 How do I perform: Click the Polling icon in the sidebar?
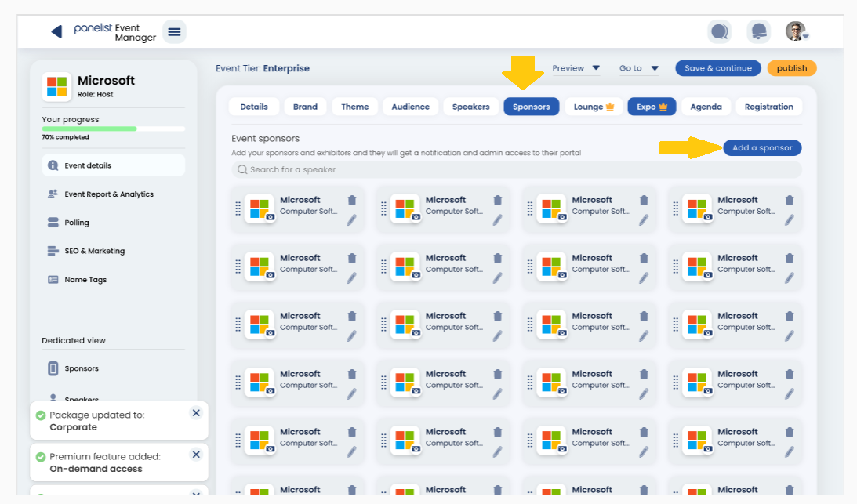pyautogui.click(x=53, y=223)
